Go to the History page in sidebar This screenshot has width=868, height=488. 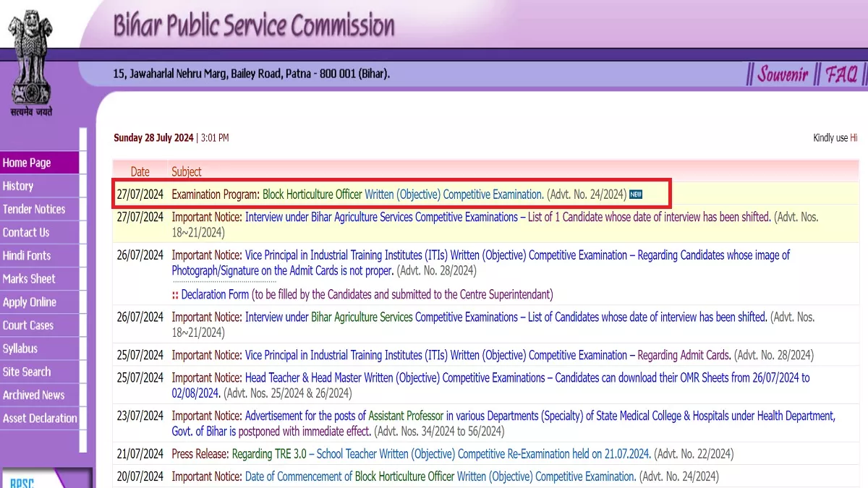(x=39, y=186)
